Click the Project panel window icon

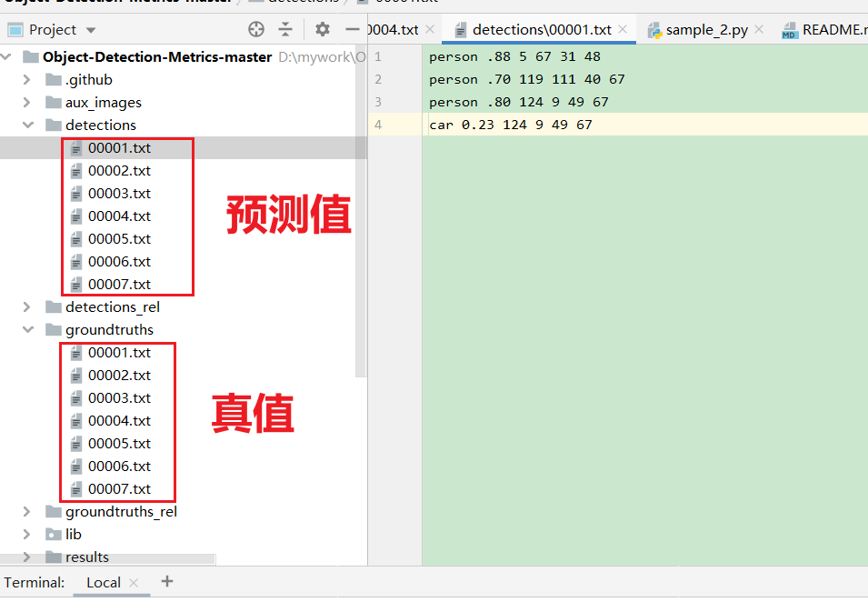15,30
